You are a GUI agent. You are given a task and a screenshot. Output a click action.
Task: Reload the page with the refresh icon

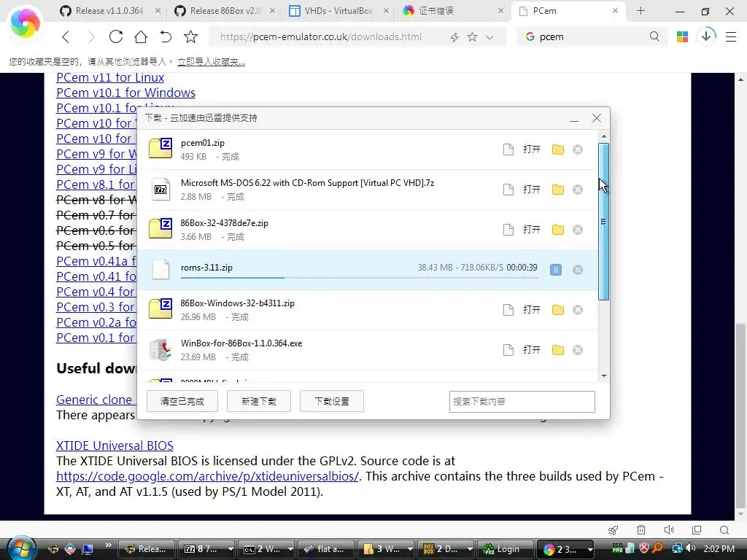116,36
